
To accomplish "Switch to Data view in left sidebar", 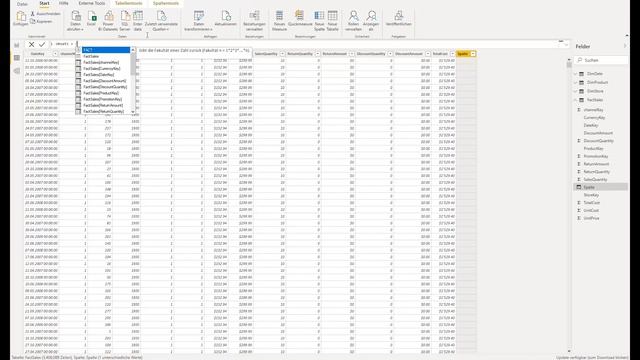I will [x=17, y=58].
